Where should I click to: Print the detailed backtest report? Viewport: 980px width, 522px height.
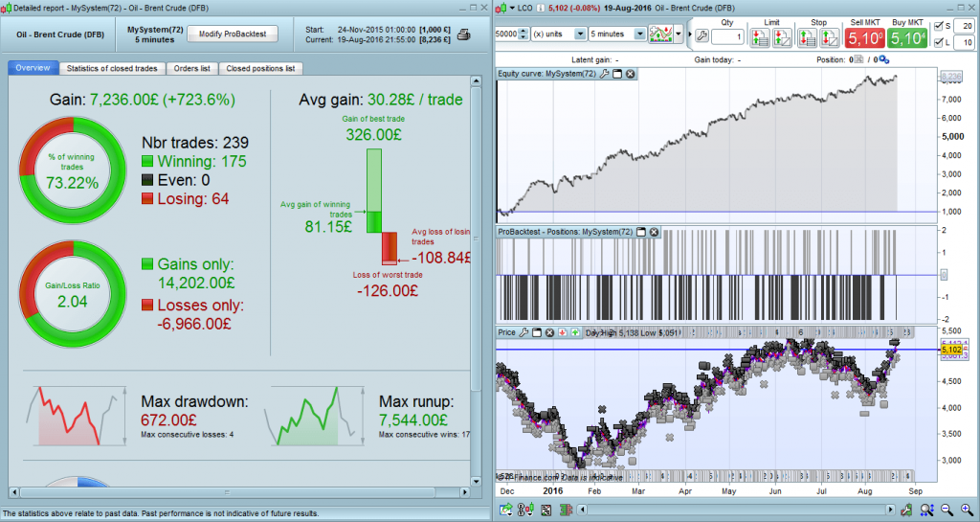tap(464, 35)
